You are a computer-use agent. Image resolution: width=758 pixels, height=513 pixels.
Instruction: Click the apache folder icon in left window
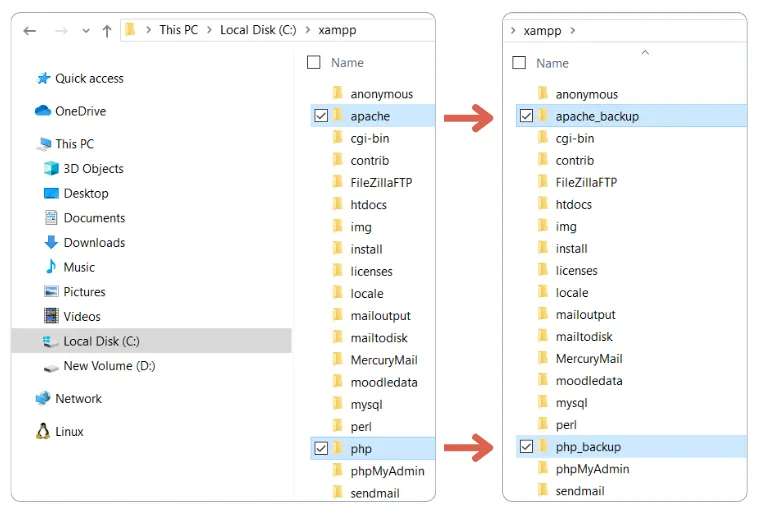coord(338,115)
